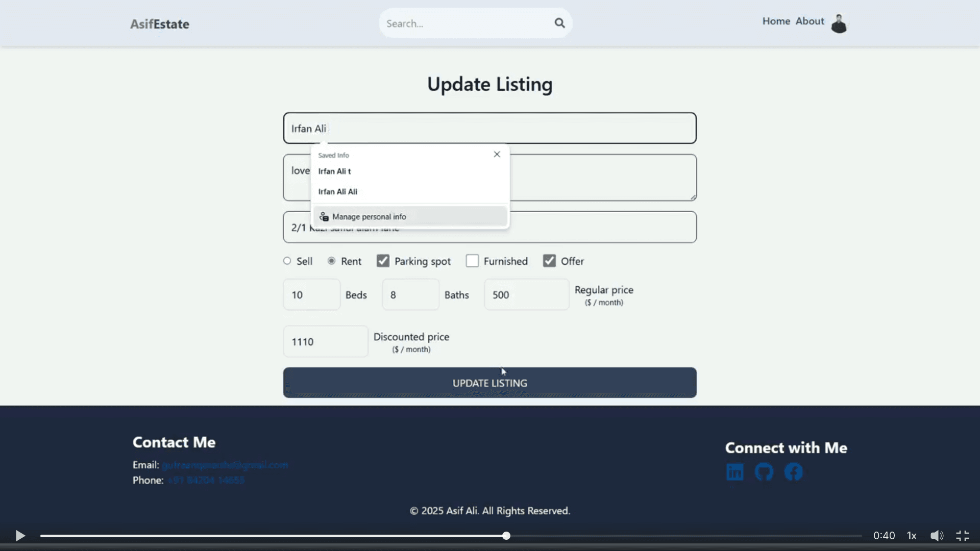Click the 0:40 video timestamp
The height and width of the screenshot is (551, 980).
884,536
